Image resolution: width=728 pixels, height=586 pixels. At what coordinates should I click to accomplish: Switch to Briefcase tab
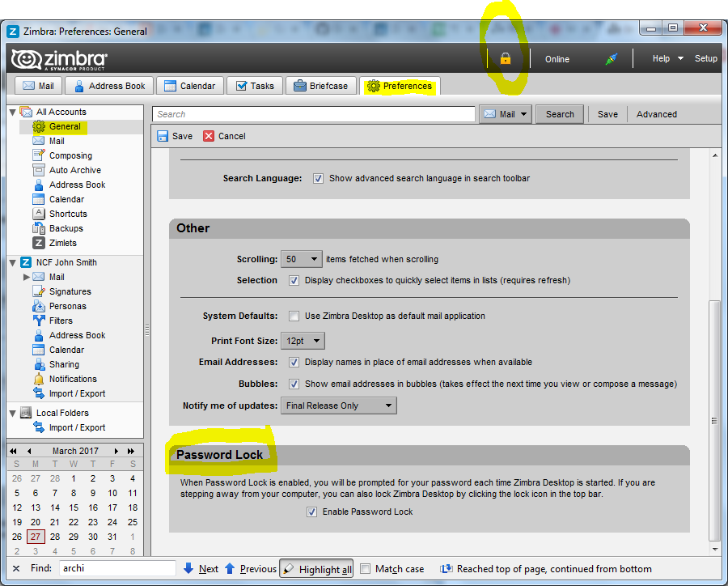coord(321,86)
